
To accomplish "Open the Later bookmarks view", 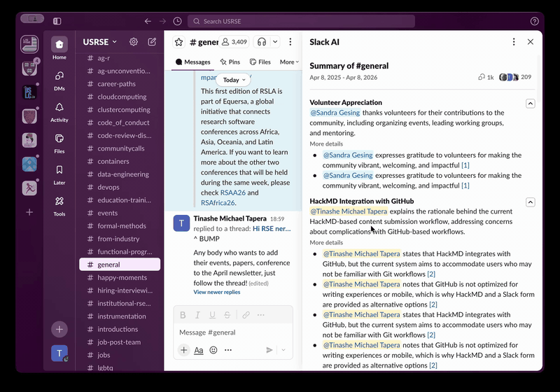I will (x=59, y=174).
